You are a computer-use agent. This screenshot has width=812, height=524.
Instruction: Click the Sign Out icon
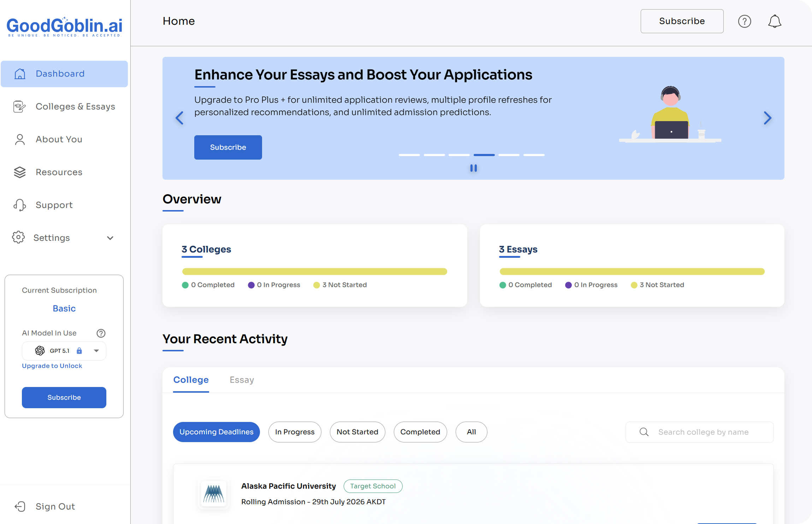pyautogui.click(x=20, y=506)
